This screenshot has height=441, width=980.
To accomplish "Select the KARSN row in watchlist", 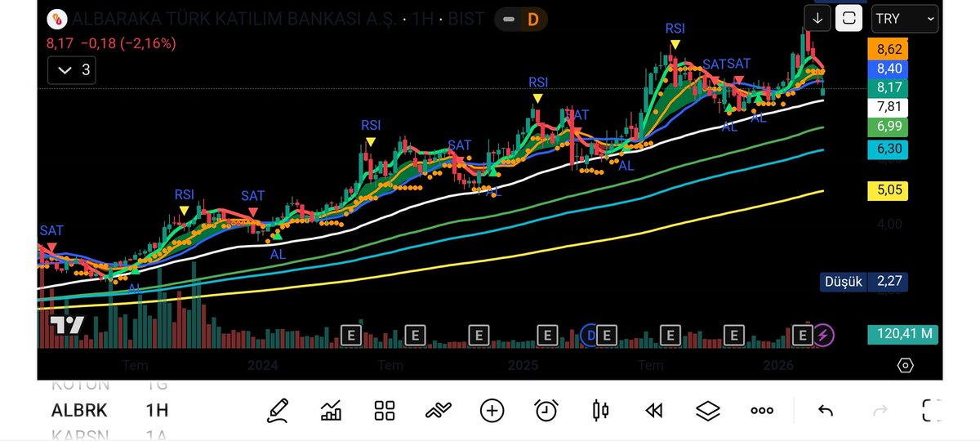I will coord(110,434).
